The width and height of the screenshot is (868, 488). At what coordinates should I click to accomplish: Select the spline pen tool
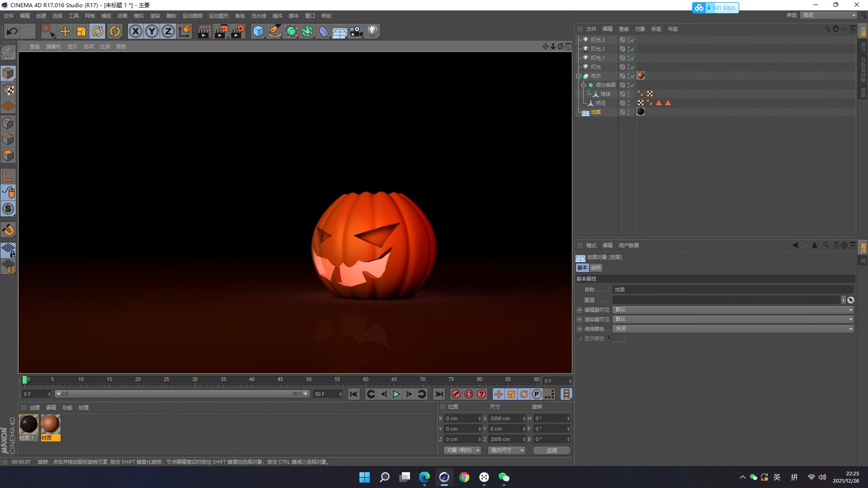pyautogui.click(x=274, y=31)
